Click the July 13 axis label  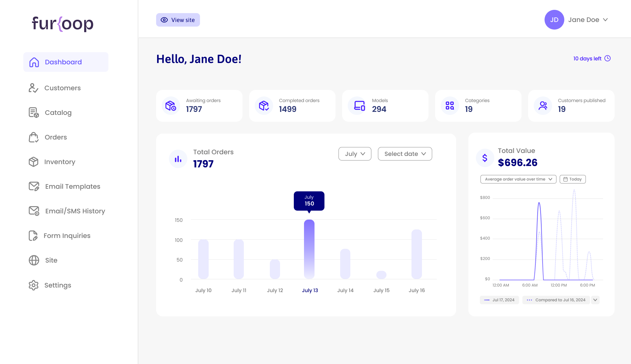(x=310, y=290)
